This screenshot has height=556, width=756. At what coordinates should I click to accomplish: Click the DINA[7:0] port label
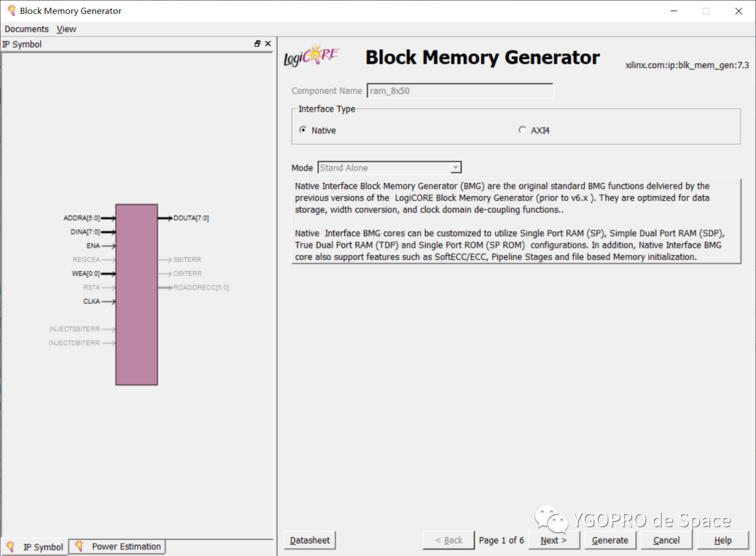pyautogui.click(x=85, y=232)
